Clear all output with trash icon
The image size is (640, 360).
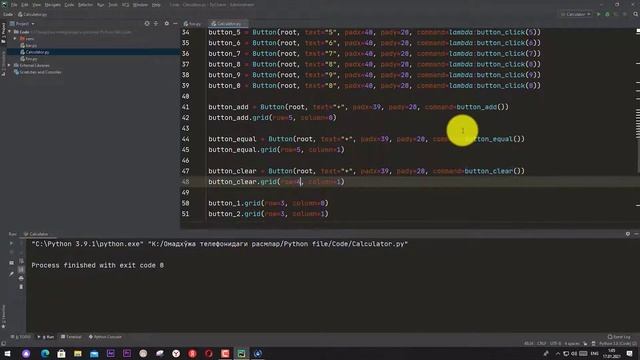click(21, 287)
